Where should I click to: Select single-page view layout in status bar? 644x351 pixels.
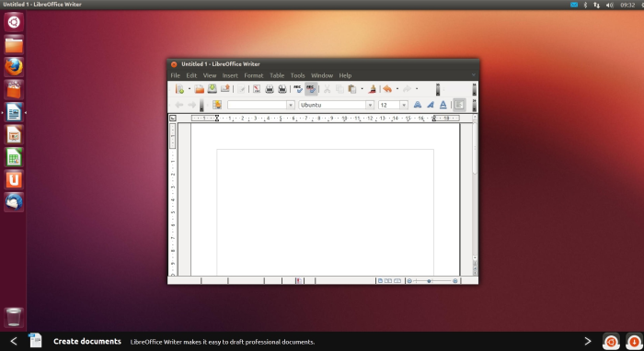click(x=380, y=281)
